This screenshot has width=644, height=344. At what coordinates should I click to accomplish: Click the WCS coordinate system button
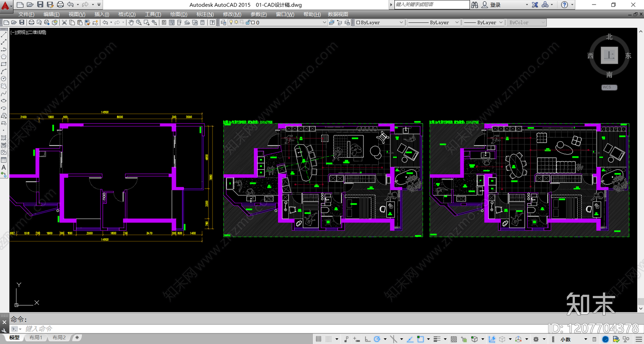tap(609, 87)
